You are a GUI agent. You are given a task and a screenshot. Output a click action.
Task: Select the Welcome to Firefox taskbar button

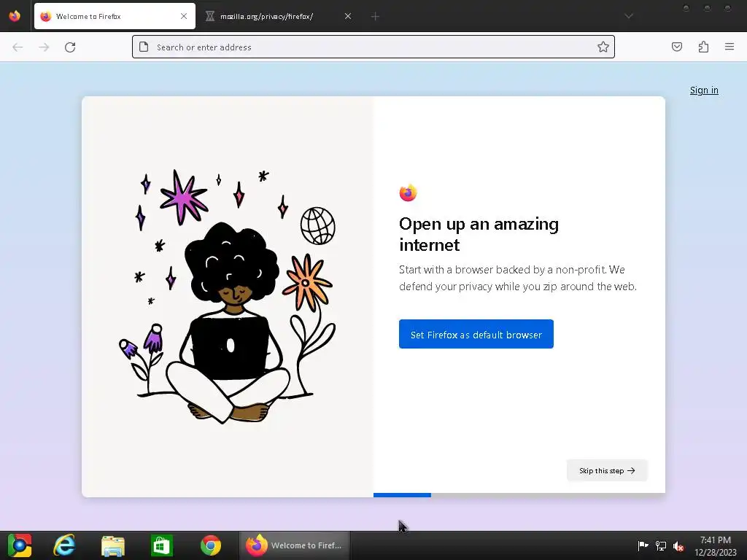[x=294, y=545]
